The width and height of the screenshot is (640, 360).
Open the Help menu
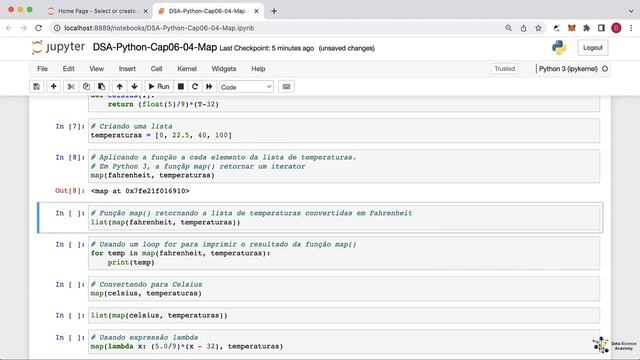click(258, 69)
